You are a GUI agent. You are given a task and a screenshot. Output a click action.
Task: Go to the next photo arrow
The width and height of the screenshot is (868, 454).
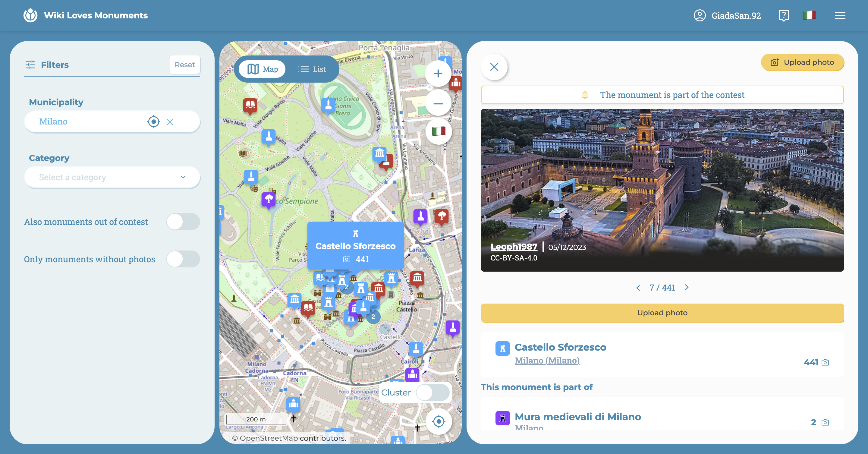click(687, 288)
